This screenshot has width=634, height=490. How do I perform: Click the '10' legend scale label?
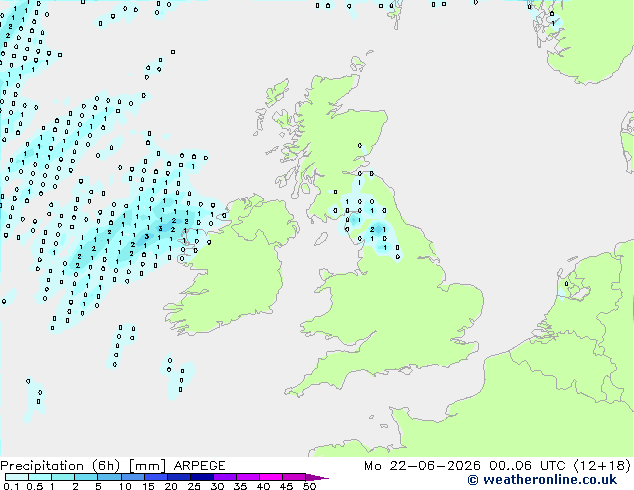coord(125,486)
